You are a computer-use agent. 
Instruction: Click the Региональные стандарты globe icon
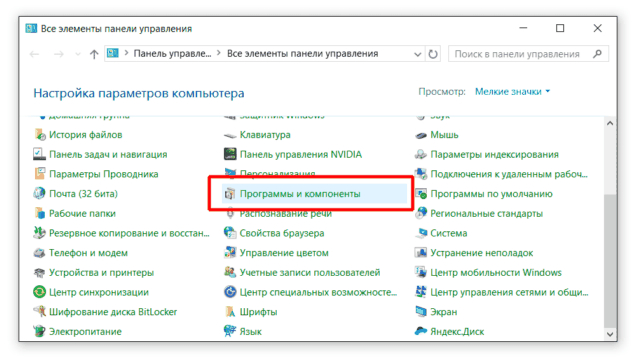[421, 213]
